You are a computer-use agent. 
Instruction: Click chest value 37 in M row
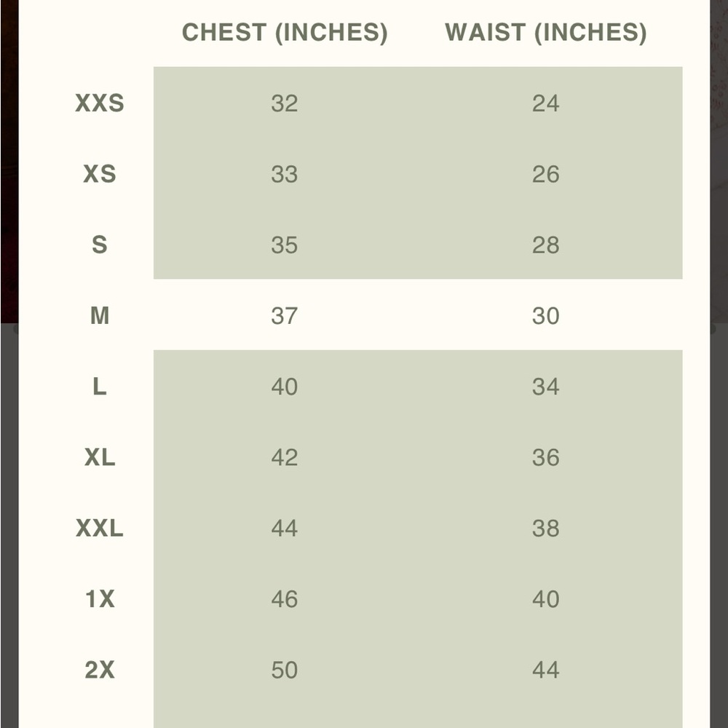[x=284, y=316]
